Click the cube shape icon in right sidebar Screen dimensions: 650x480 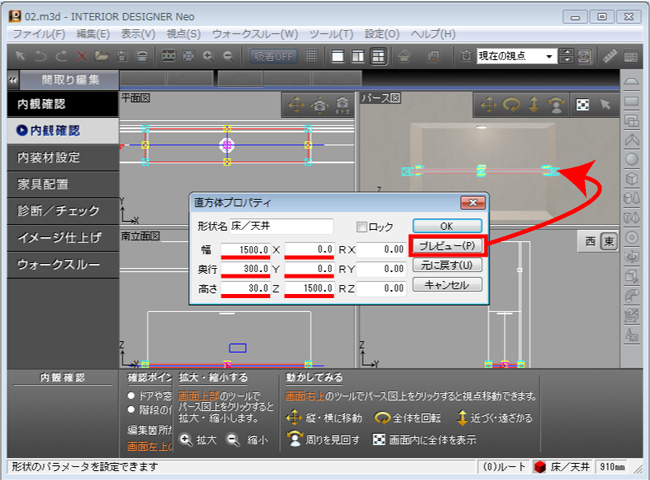click(x=632, y=178)
